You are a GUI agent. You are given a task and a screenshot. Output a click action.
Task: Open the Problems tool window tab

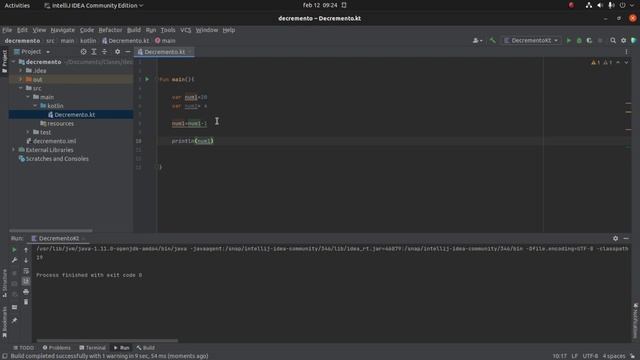point(57,348)
